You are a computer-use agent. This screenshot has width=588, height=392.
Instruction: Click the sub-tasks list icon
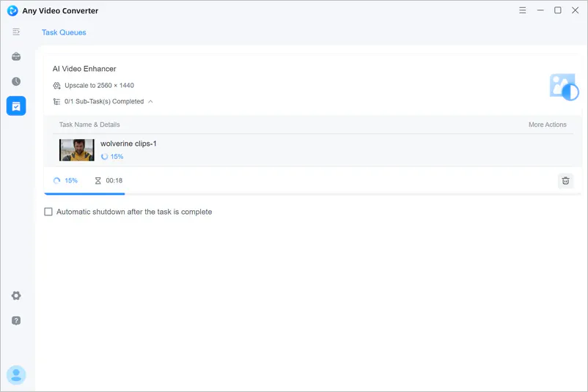click(56, 102)
